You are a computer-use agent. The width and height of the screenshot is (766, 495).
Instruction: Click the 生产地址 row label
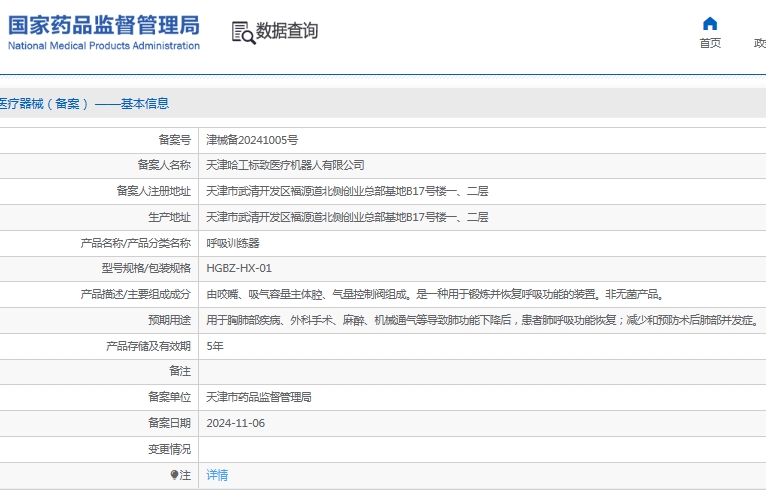(x=170, y=217)
